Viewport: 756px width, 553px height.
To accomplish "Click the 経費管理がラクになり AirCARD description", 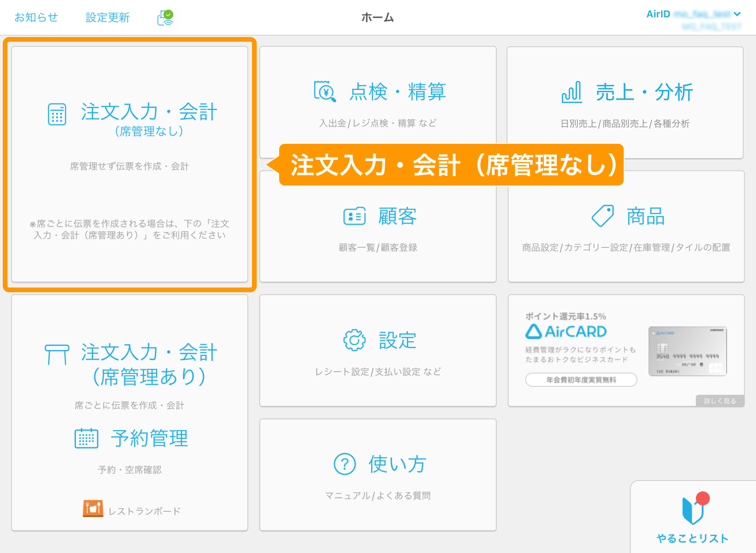I will pyautogui.click(x=580, y=354).
